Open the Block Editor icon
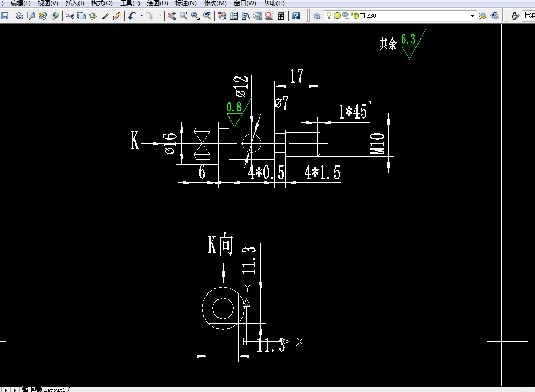Viewport: 535px width, 392px height. (x=117, y=16)
